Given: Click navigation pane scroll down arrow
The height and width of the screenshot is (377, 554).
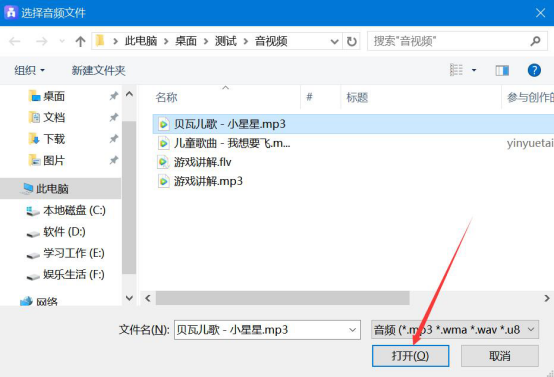Looking at the screenshot, I should point(129,298).
